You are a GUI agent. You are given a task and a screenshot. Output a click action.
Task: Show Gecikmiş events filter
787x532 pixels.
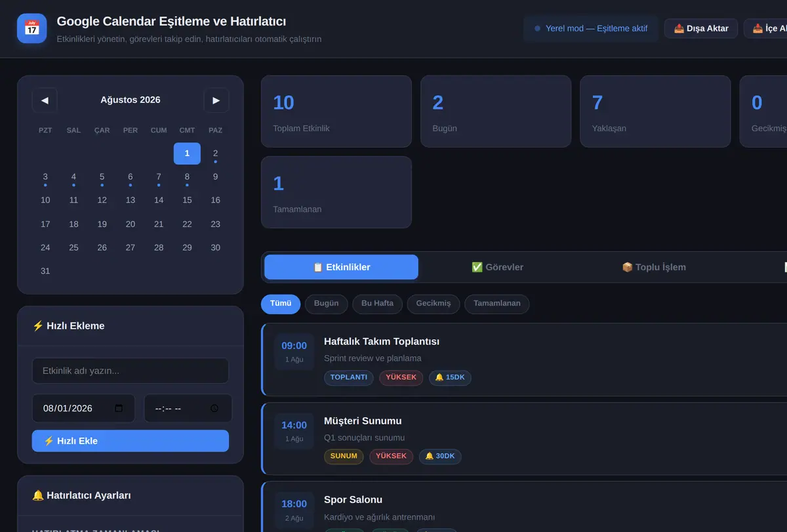[x=434, y=304]
